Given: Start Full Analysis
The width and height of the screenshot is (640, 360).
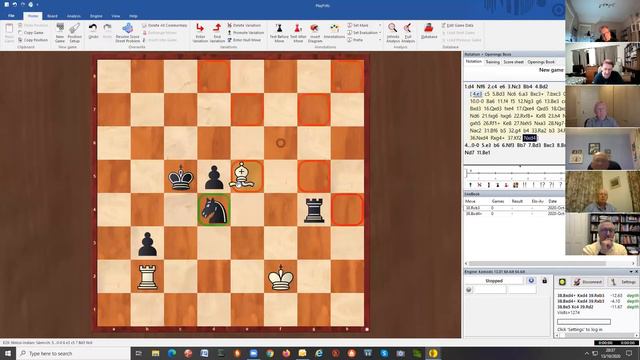Looking at the screenshot, I should tap(408, 33).
